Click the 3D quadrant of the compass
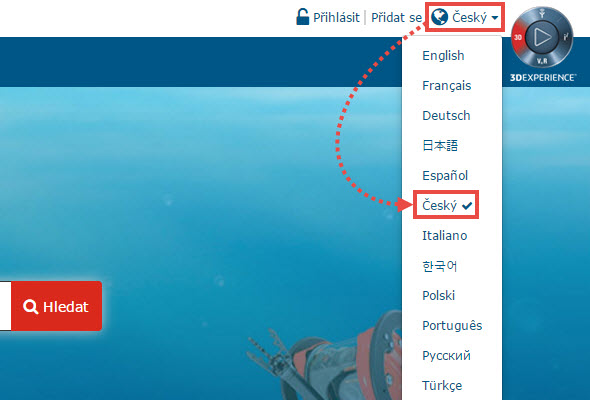 pos(518,37)
